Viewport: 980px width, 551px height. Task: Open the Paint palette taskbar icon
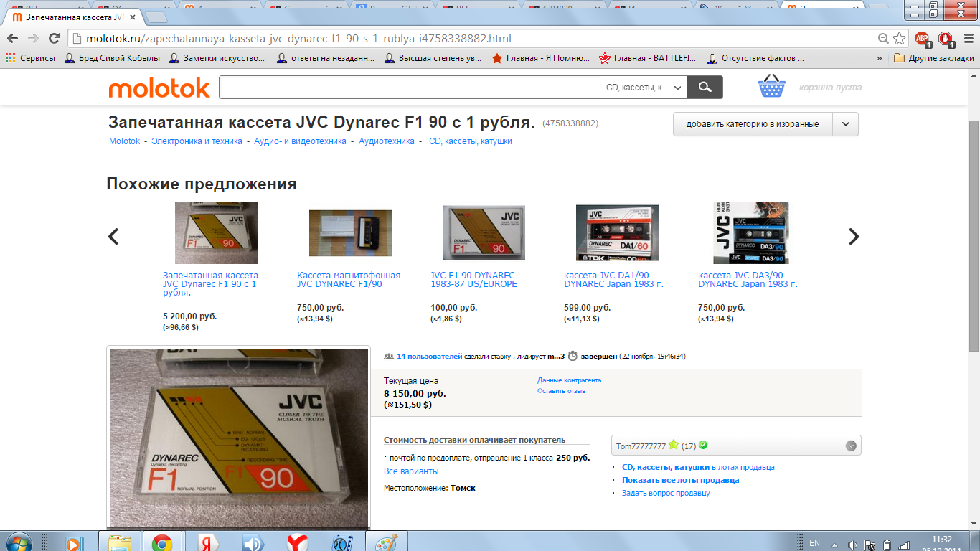[x=387, y=543]
